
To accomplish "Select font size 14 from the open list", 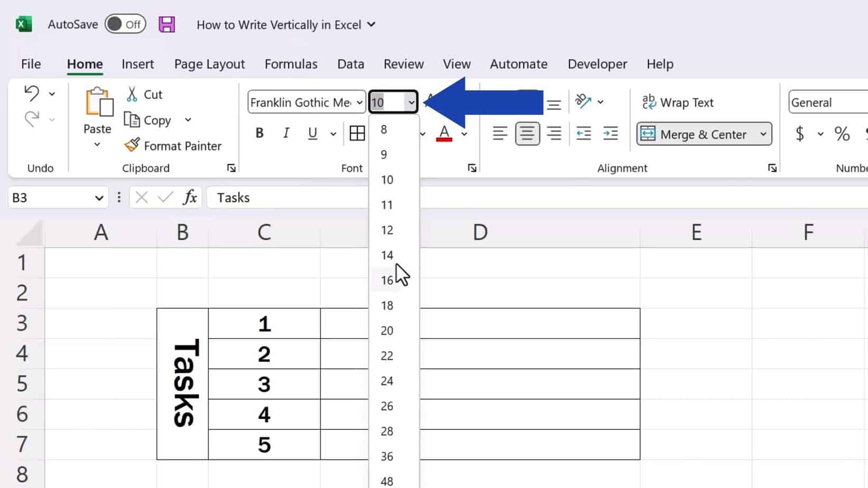I will click(387, 255).
